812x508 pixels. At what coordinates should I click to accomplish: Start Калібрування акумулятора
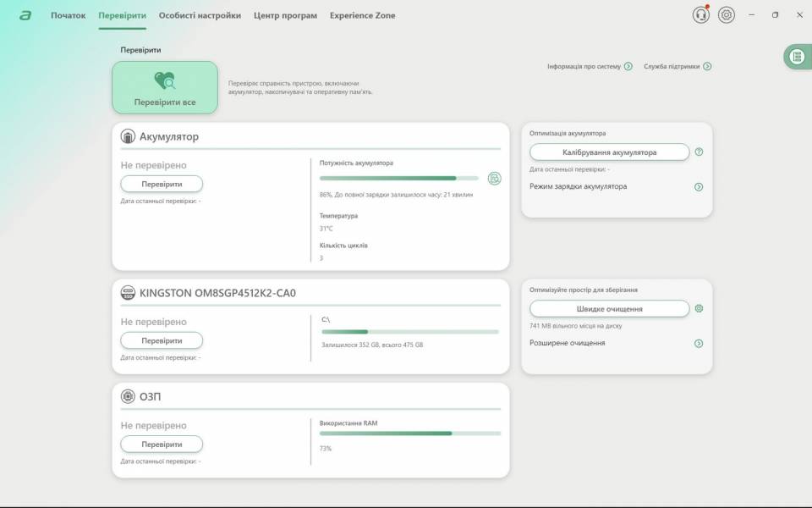pos(610,152)
